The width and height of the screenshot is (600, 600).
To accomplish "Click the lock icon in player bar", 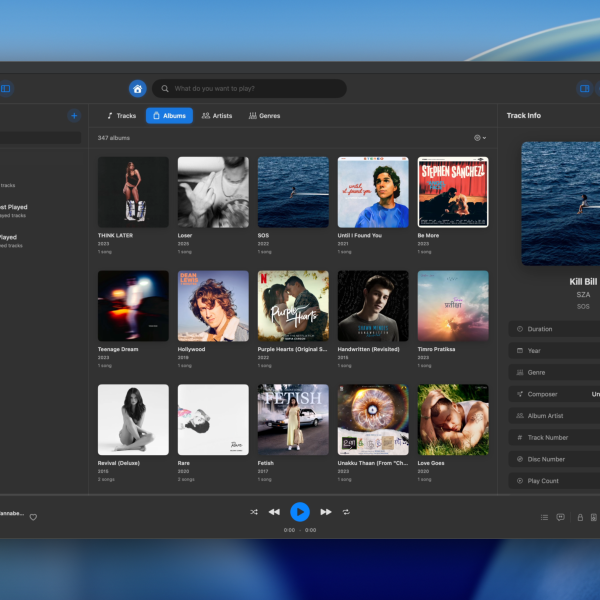I will pyautogui.click(x=580, y=517).
